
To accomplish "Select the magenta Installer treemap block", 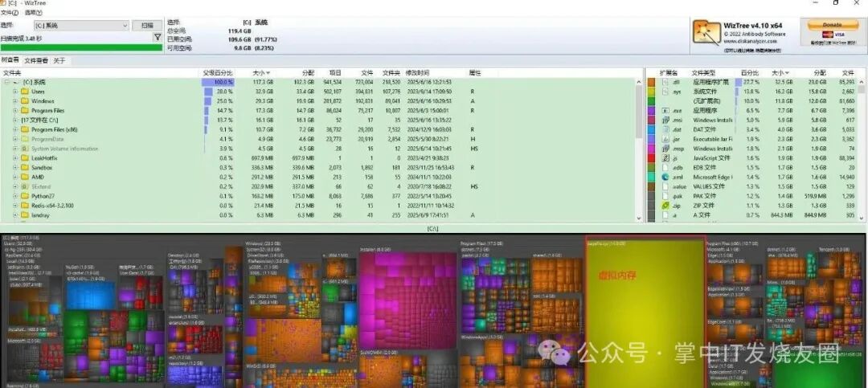I will click(407, 300).
